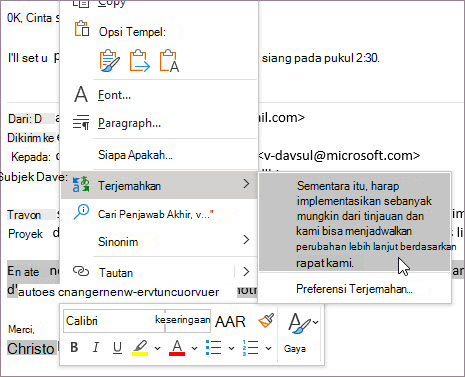Click the magnifier search icon
This screenshot has width=465, height=377.
(81, 212)
